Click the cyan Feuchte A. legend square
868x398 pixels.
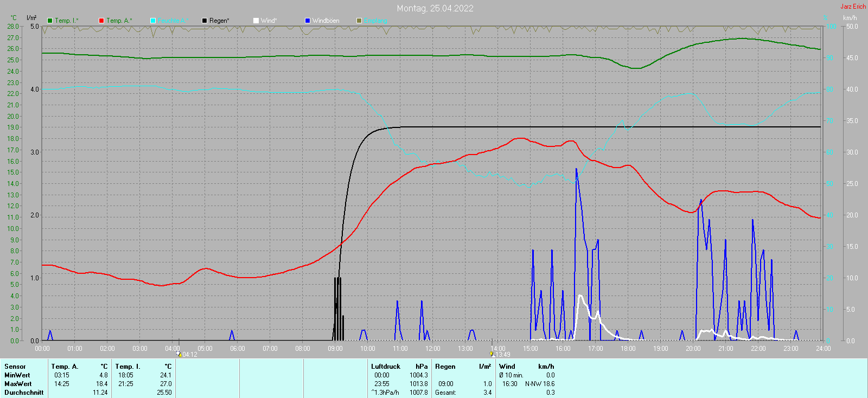point(153,21)
